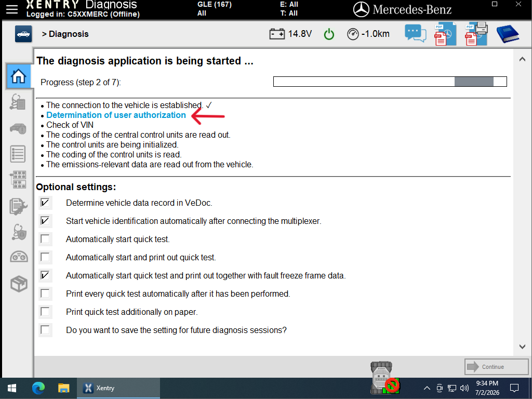Click 'Check of VIN' step text
This screenshot has height=399, width=532.
[70, 125]
